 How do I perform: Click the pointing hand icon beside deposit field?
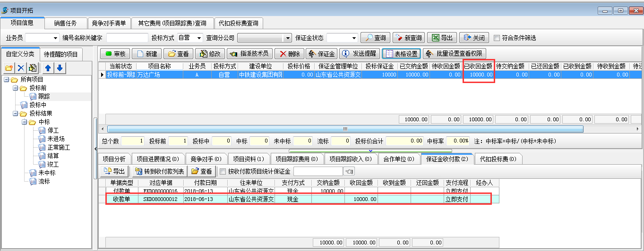(350, 171)
